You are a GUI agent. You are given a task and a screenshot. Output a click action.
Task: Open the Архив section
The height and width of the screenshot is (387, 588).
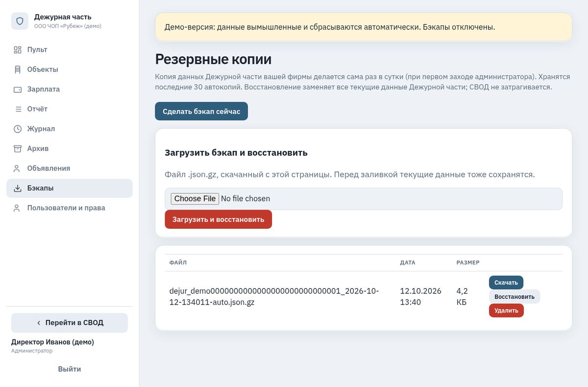pyautogui.click(x=69, y=148)
